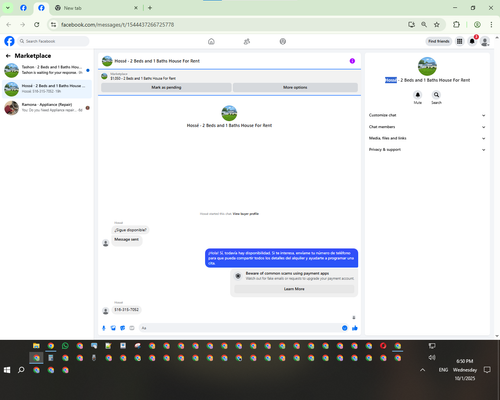Open the View buyer profile link

[x=246, y=214]
